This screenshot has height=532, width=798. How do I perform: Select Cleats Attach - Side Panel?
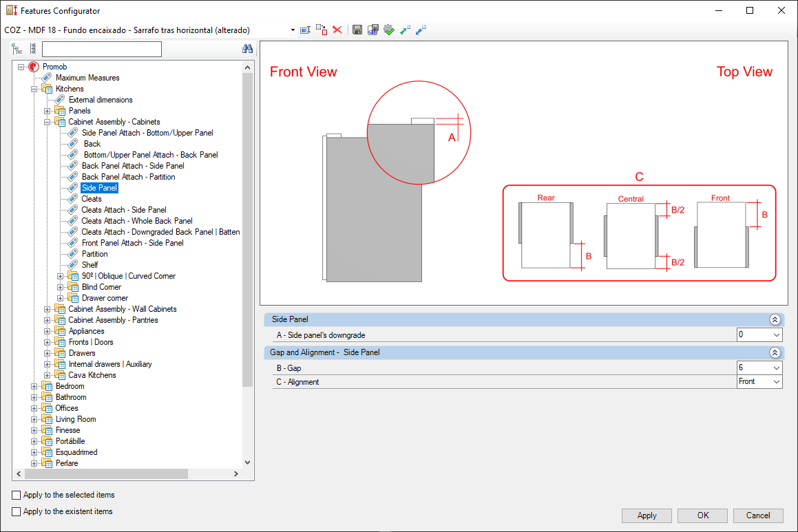pyautogui.click(x=124, y=209)
